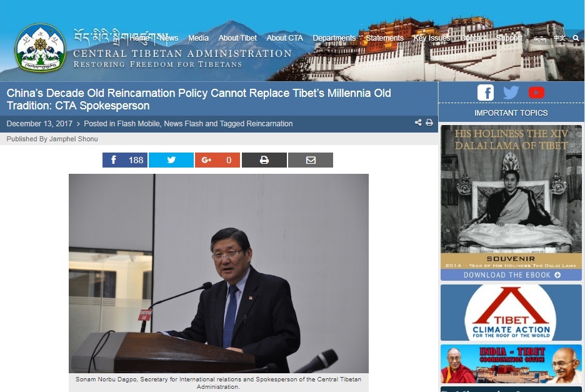
Task: Email the article using the envelope button
Action: [x=311, y=160]
